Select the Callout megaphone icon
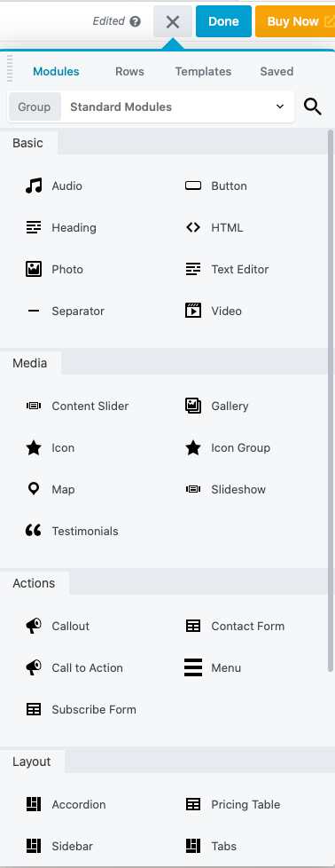This screenshot has width=335, height=868. pos(34,626)
